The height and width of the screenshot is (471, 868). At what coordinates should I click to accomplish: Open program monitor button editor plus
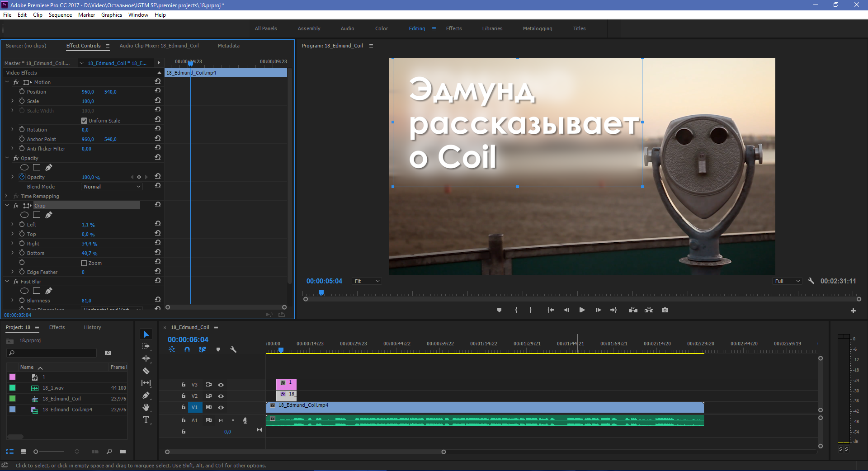pos(853,311)
